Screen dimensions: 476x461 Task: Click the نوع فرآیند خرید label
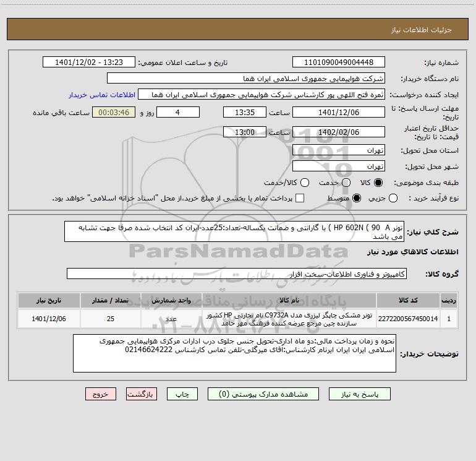(x=433, y=199)
